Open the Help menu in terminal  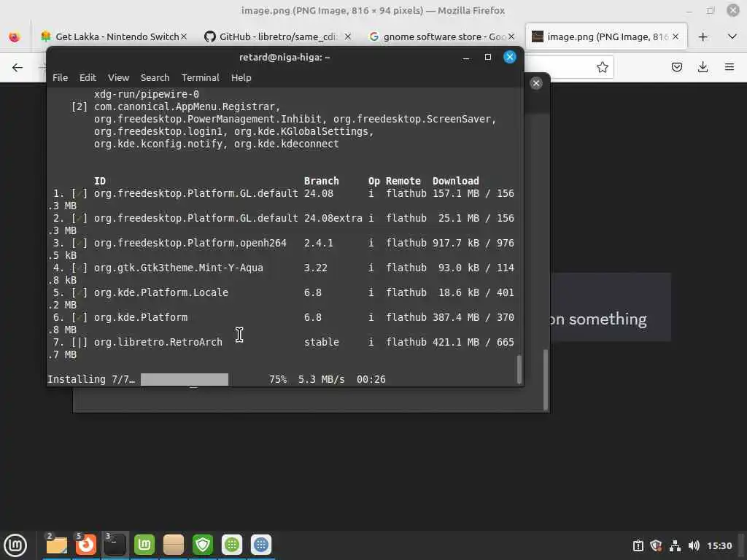(x=241, y=77)
